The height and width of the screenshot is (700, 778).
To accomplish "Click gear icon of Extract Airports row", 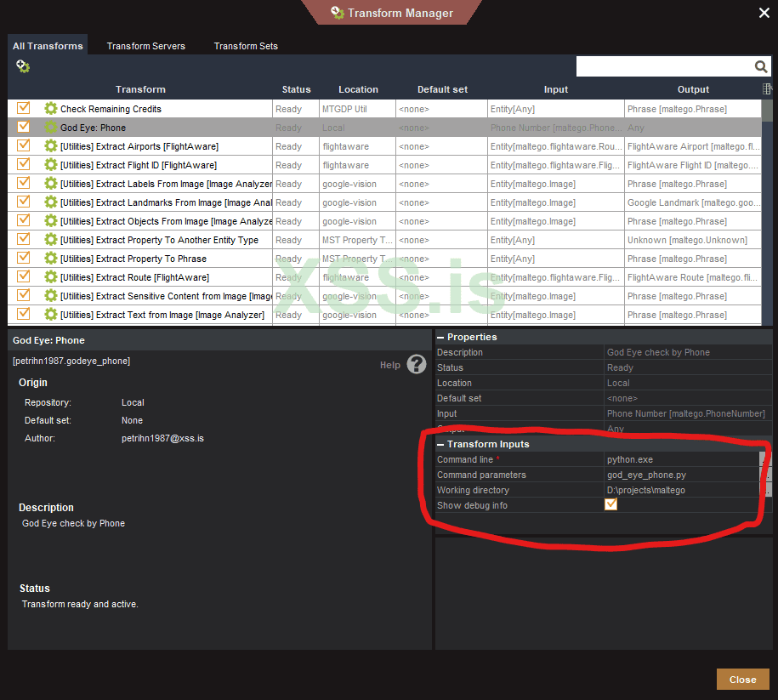I will [51, 146].
